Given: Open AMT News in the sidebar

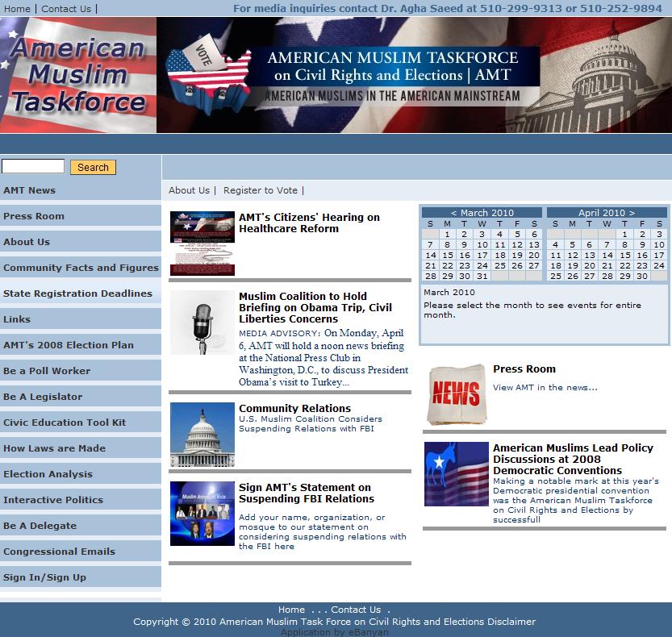Looking at the screenshot, I should [x=81, y=190].
